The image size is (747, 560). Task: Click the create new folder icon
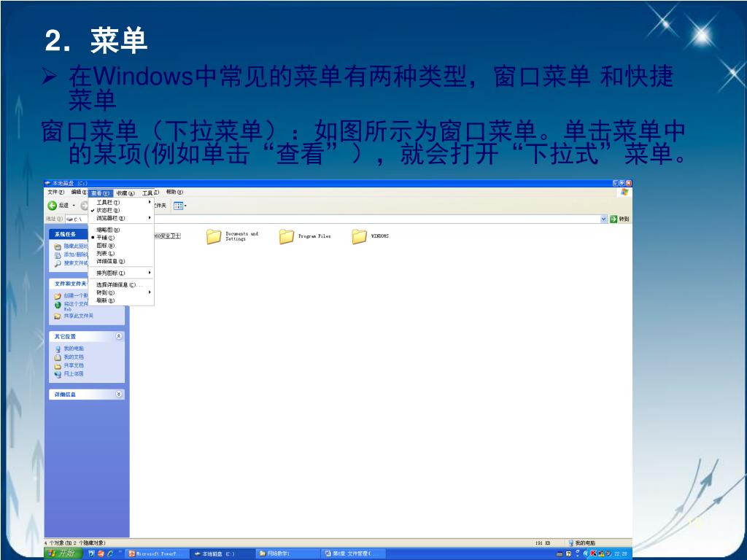coord(58,296)
